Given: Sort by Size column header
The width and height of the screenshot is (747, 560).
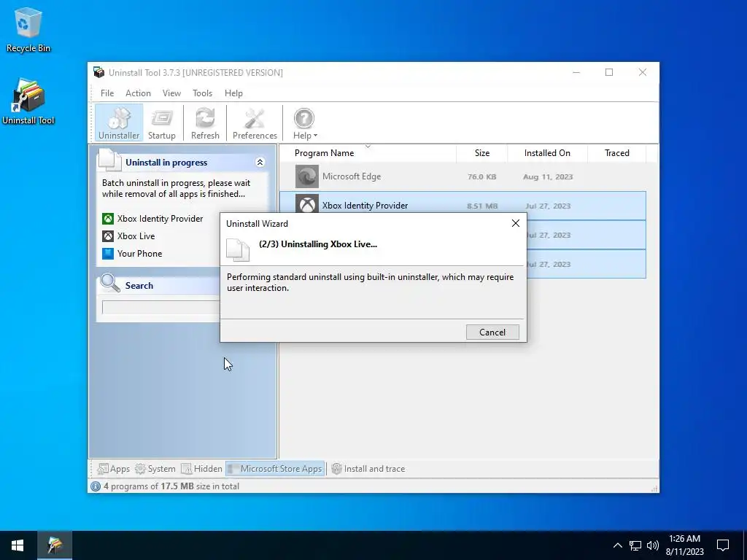Looking at the screenshot, I should (482, 153).
